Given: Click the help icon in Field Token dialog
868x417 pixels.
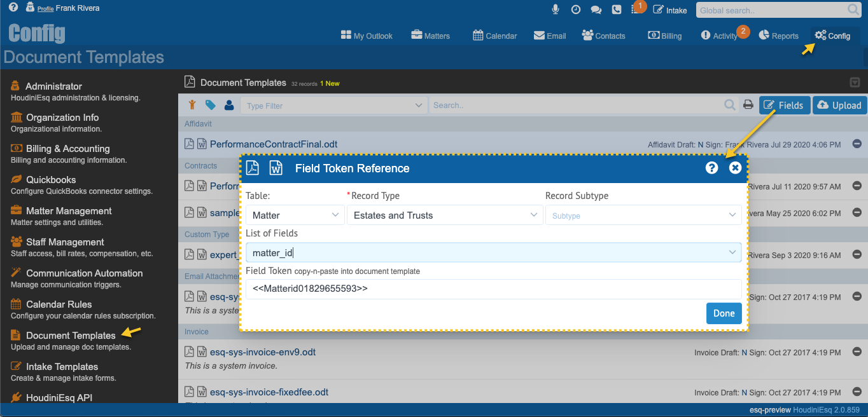Looking at the screenshot, I should click(x=711, y=168).
